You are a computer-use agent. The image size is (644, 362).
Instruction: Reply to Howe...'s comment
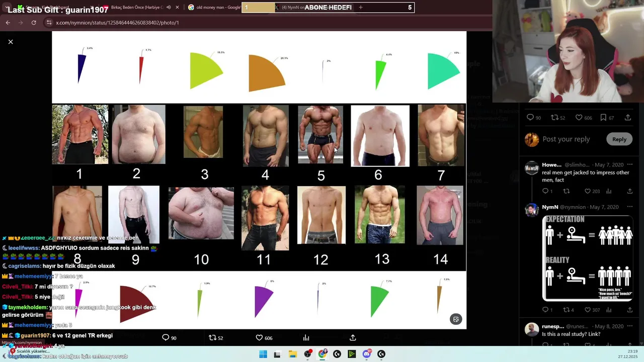coord(545,191)
